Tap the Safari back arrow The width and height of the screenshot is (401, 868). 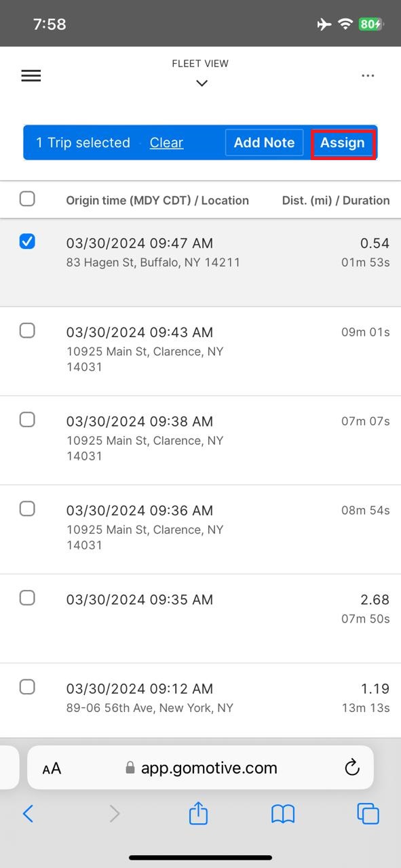click(x=28, y=813)
